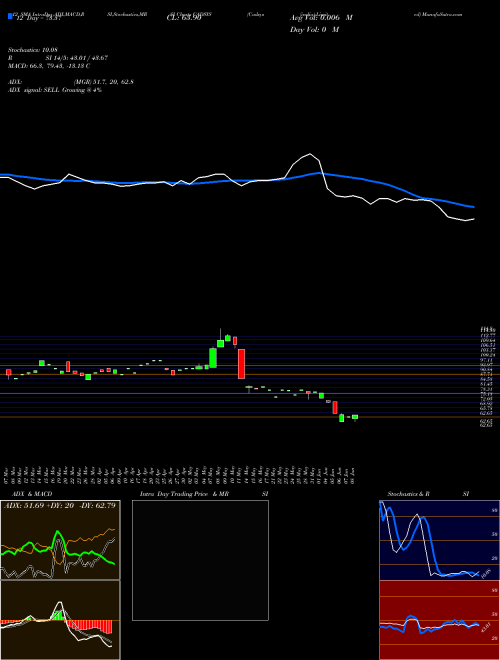Click the 'Avg Vol: 0.006 M' label
Image resolution: width=500 pixels, height=660 pixels.
pyautogui.click(x=321, y=18)
